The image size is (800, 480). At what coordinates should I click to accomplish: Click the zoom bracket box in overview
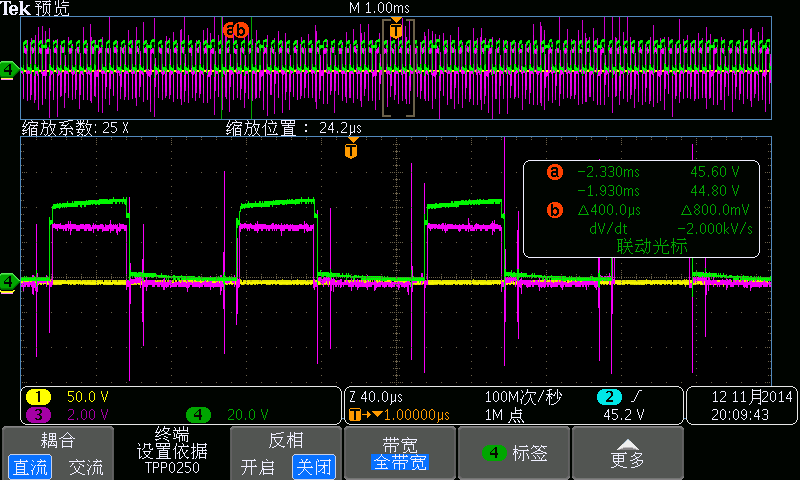(398, 68)
